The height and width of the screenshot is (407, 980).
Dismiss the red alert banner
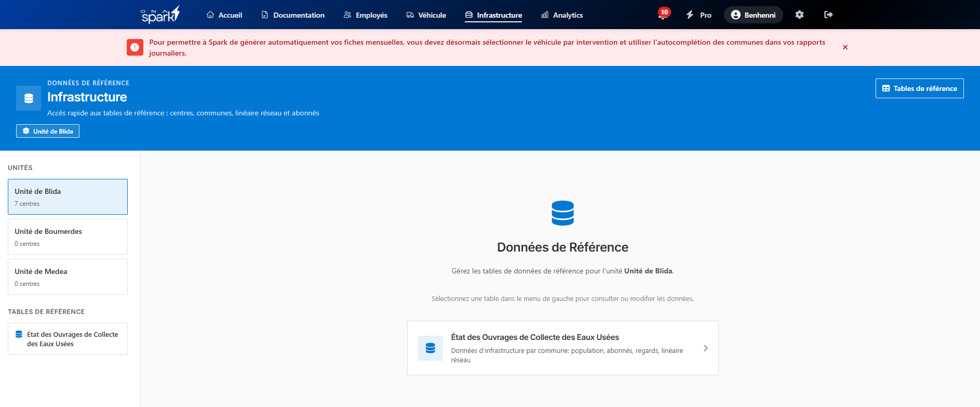coord(845,47)
